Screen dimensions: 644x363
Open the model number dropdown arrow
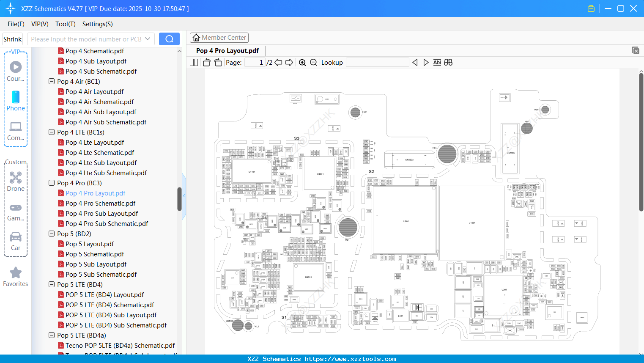click(148, 38)
